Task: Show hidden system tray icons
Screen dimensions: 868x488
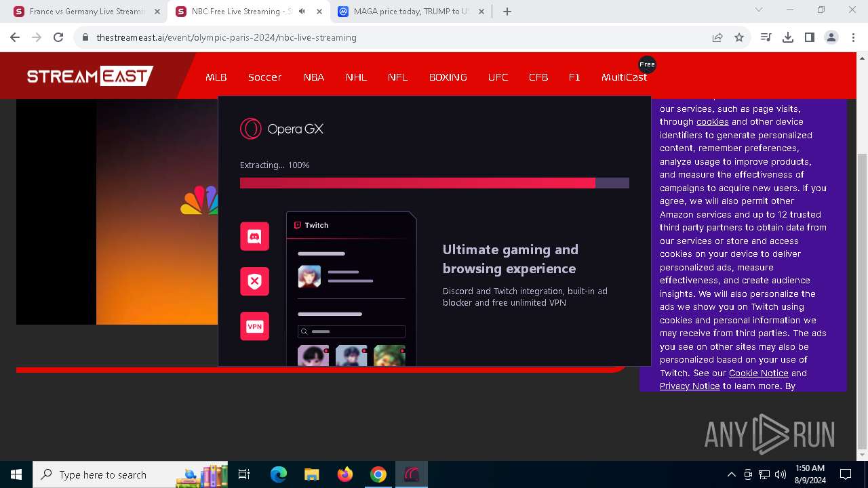Action: click(731, 474)
